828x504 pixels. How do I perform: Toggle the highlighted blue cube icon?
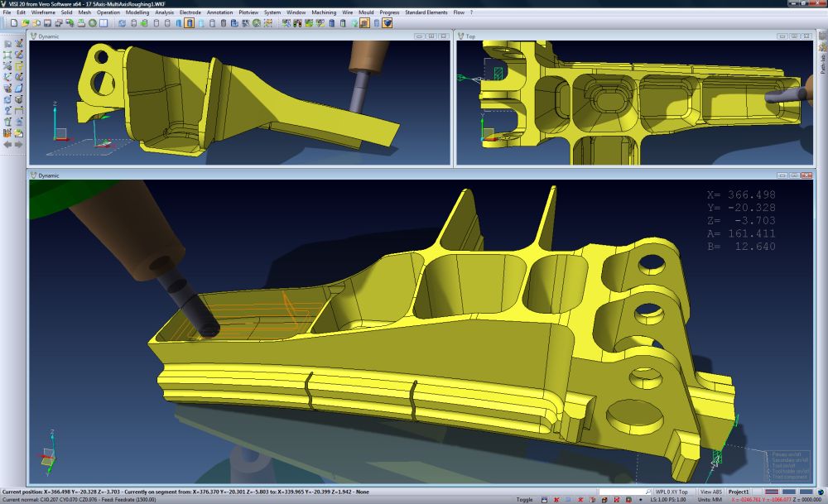(x=387, y=22)
